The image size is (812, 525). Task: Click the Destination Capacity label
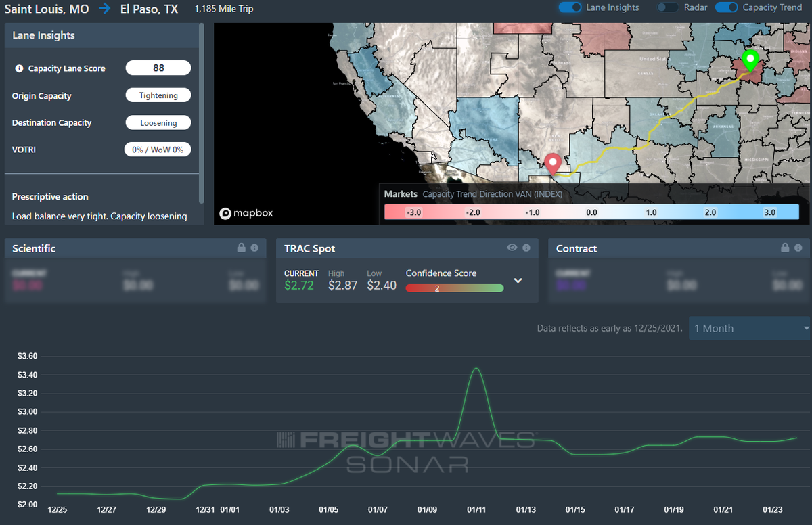tap(51, 123)
